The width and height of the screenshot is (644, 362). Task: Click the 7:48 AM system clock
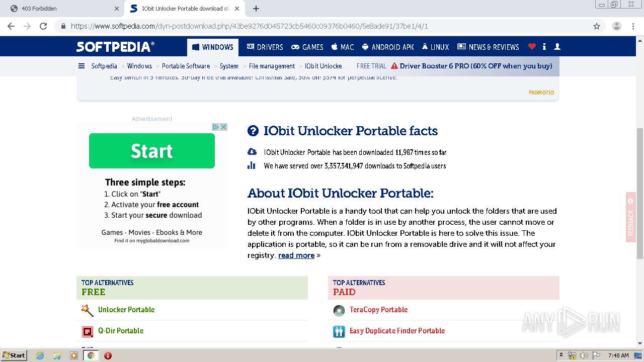point(618,355)
